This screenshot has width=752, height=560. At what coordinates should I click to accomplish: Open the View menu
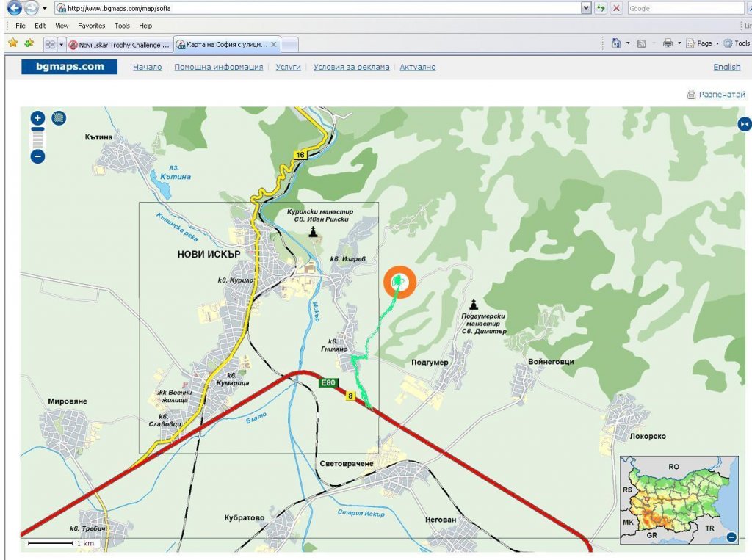click(62, 26)
